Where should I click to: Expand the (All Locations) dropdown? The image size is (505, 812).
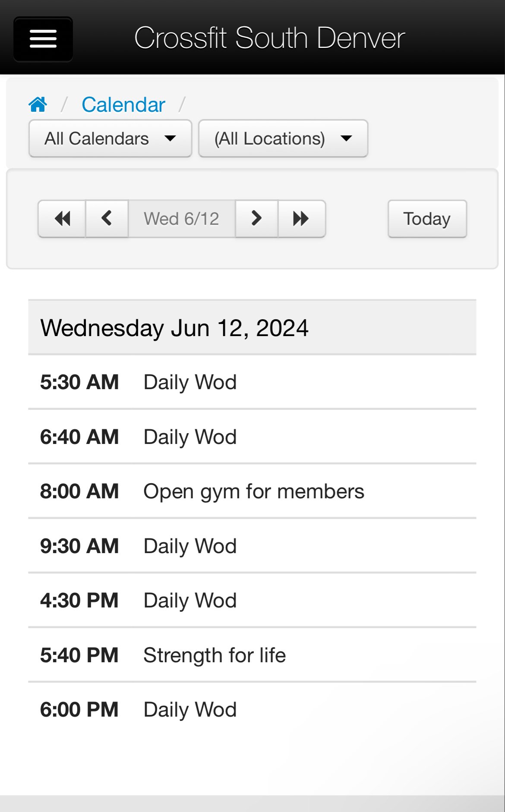pos(283,138)
